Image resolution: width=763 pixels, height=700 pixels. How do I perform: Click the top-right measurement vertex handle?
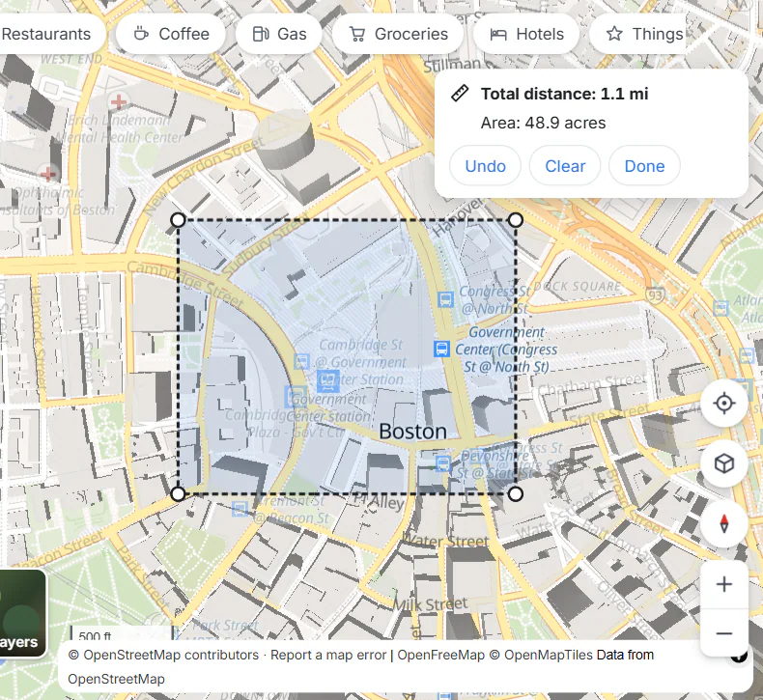coord(516,220)
